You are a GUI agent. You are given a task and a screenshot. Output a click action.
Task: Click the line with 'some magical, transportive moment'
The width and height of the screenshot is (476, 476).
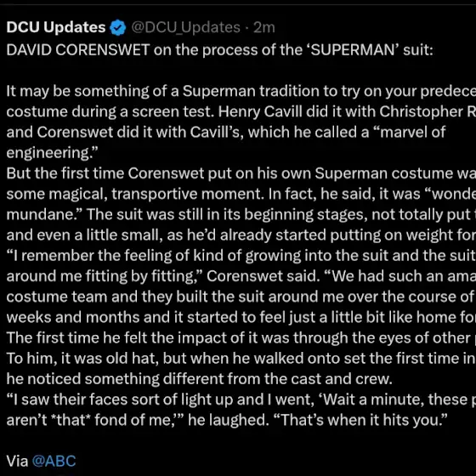point(241,194)
